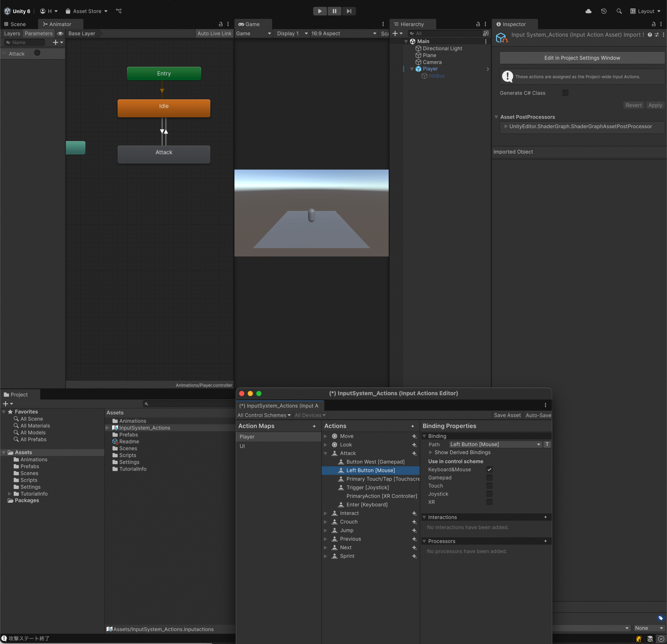Add an interaction with the plus icon
This screenshot has height=644, width=667.
click(x=545, y=517)
